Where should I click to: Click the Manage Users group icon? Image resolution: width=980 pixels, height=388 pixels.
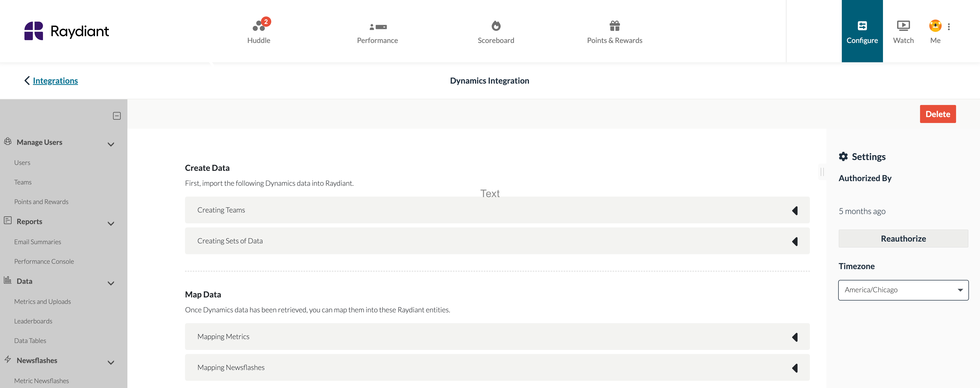[x=8, y=141]
